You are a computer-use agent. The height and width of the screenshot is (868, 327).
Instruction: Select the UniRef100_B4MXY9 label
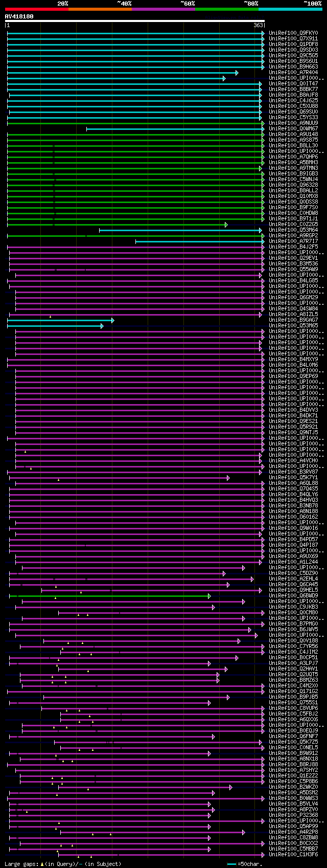coord(293,359)
